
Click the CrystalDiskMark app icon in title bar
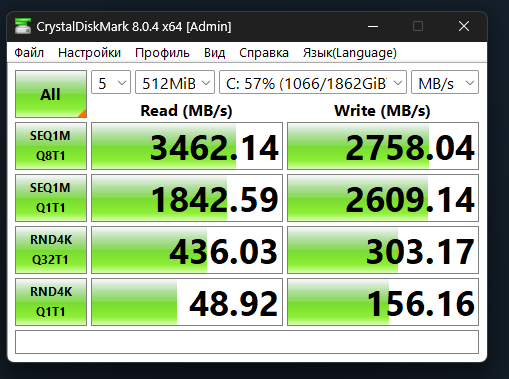(23, 26)
